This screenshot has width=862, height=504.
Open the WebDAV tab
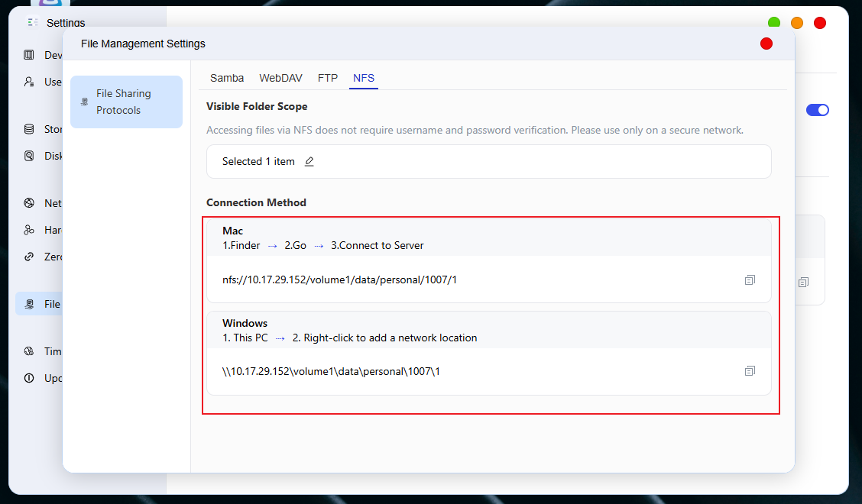280,78
